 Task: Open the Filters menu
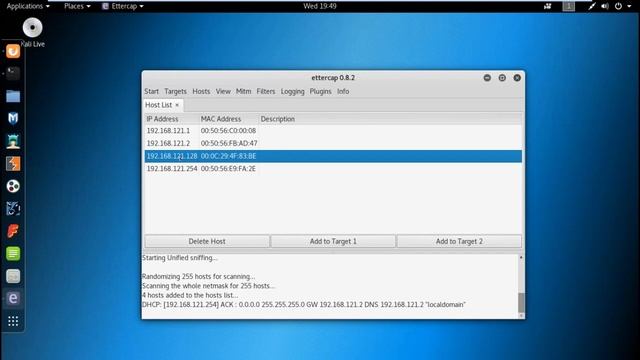pyautogui.click(x=266, y=91)
